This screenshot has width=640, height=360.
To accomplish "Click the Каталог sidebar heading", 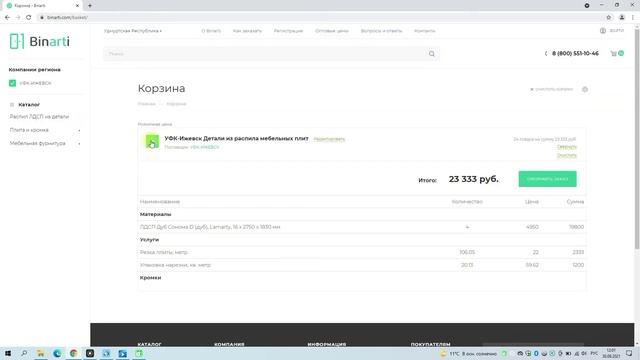I will (29, 105).
